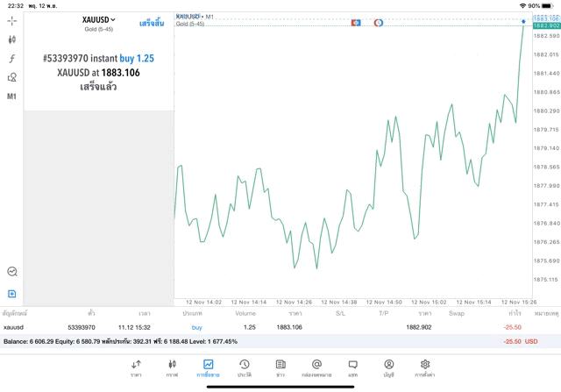
Task: Click the circular event marker on chart
Action: (x=378, y=22)
